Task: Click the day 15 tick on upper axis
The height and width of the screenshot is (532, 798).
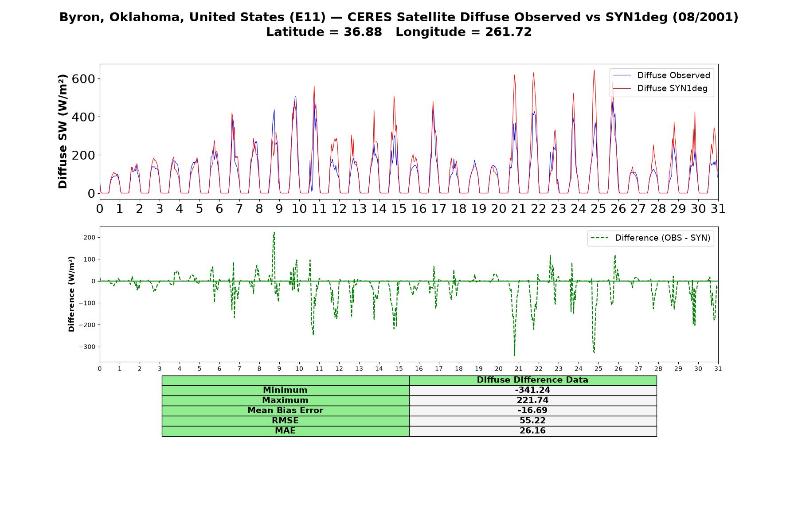Action: pos(399,209)
